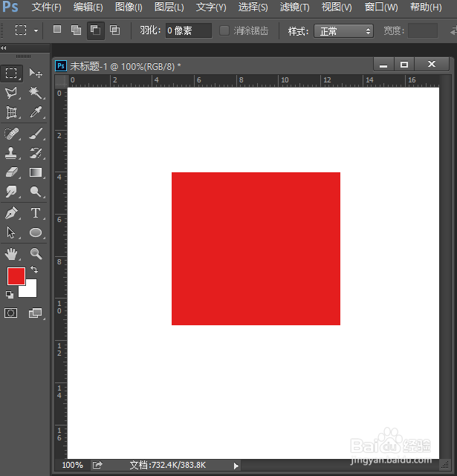Expand the status bar info arrow
The image size is (457, 476).
(x=236, y=466)
